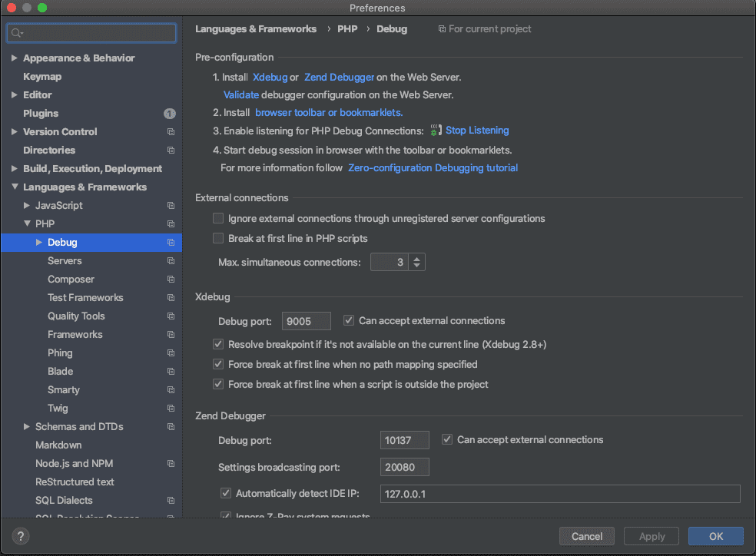Click the help question mark button
The width and height of the screenshot is (756, 556).
pyautogui.click(x=22, y=536)
